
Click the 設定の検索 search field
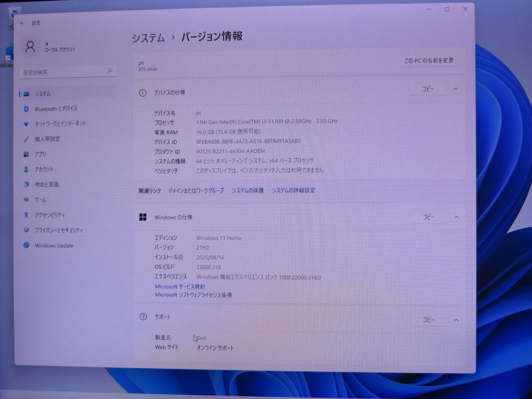68,71
